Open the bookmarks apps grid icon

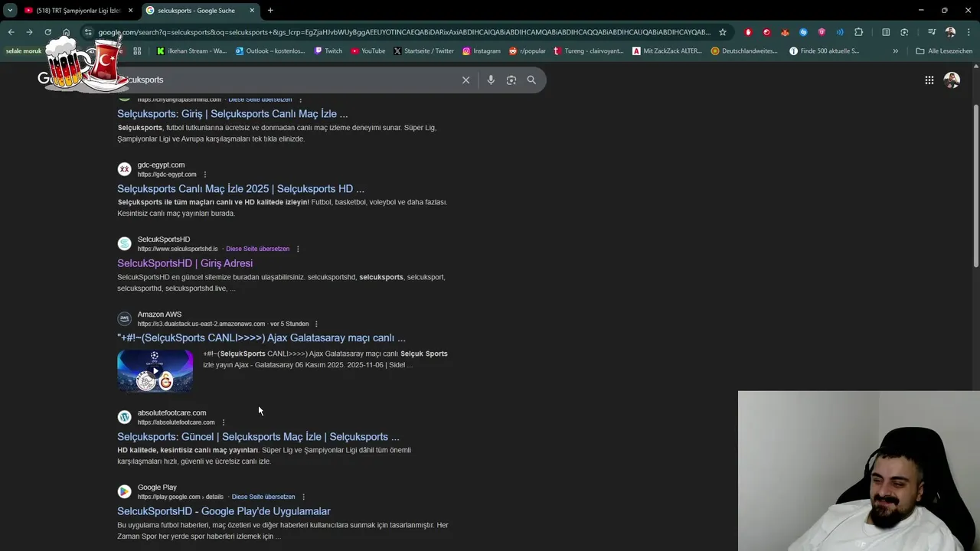(137, 51)
